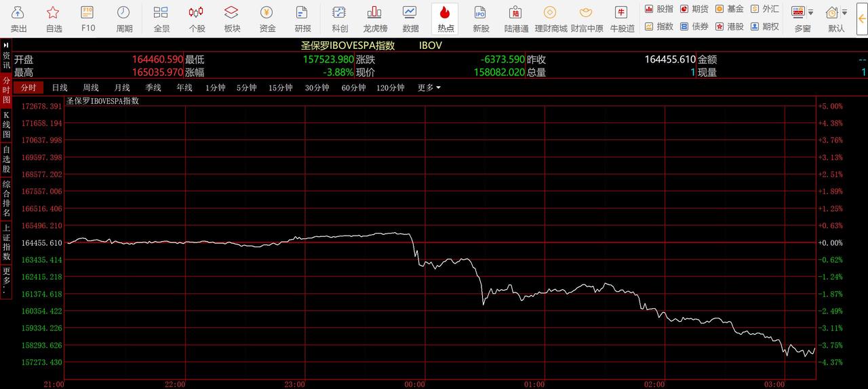Image resolution: width=868 pixels, height=389 pixels.
Task: Click the 昨收 value 164455.610
Action: click(670, 60)
